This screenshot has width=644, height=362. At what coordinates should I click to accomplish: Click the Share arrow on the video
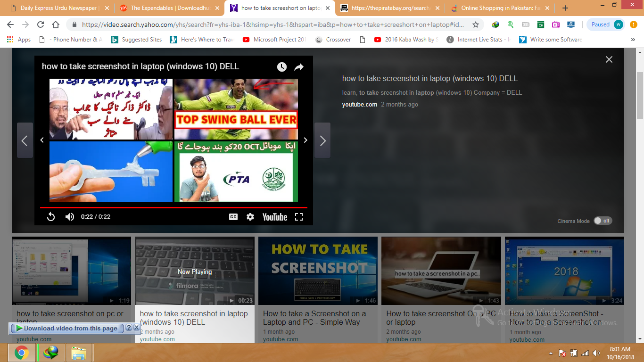[x=299, y=67]
